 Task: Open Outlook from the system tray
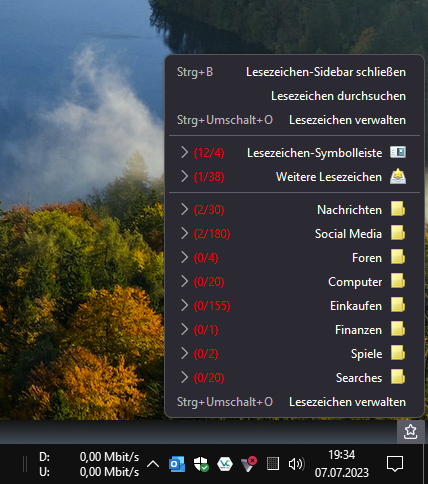tap(177, 464)
